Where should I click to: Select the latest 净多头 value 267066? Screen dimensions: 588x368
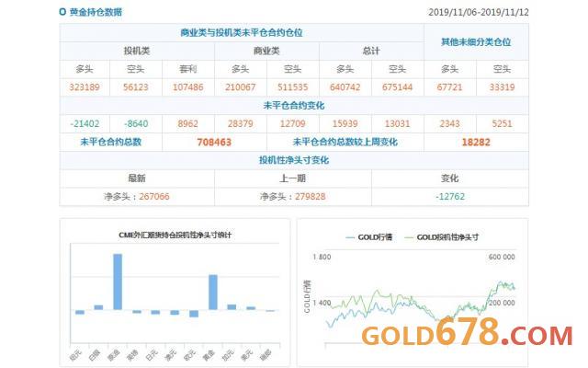tap(154, 196)
